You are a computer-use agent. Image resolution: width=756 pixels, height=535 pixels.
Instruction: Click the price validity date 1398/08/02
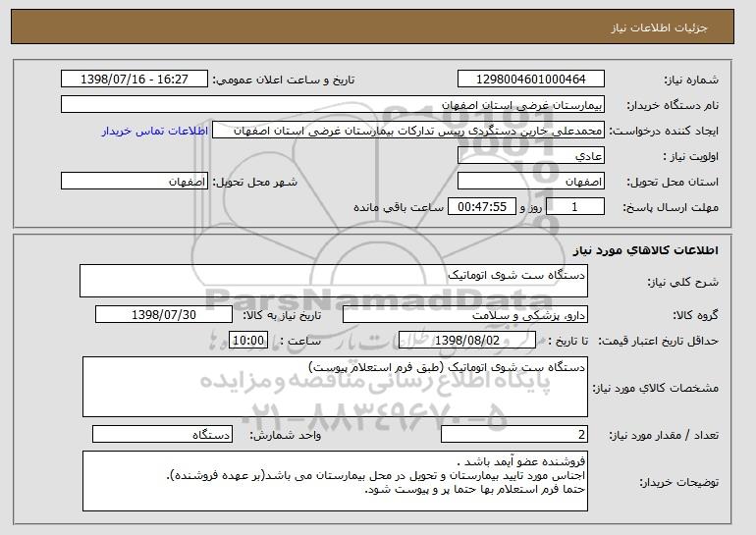click(467, 341)
